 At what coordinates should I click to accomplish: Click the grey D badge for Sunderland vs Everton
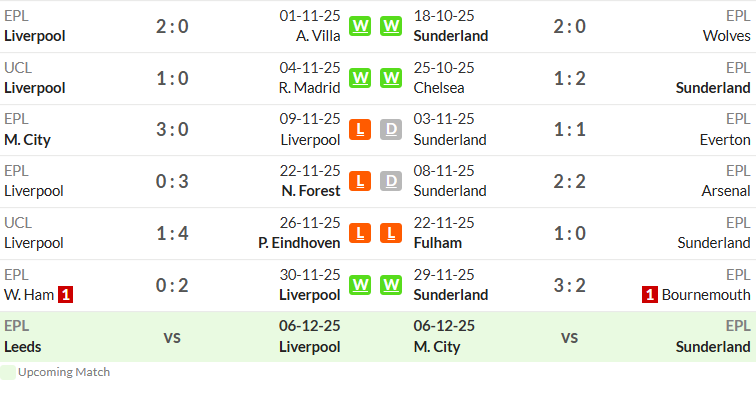(x=391, y=129)
